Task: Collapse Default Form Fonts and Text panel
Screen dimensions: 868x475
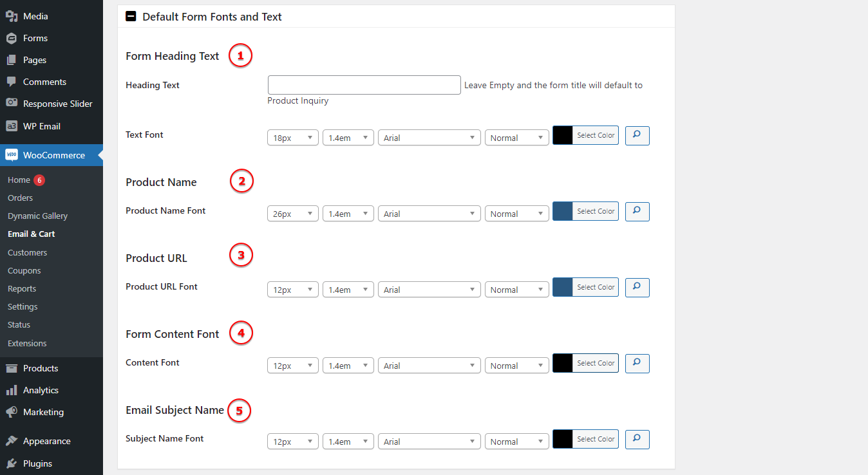Action: [131, 17]
